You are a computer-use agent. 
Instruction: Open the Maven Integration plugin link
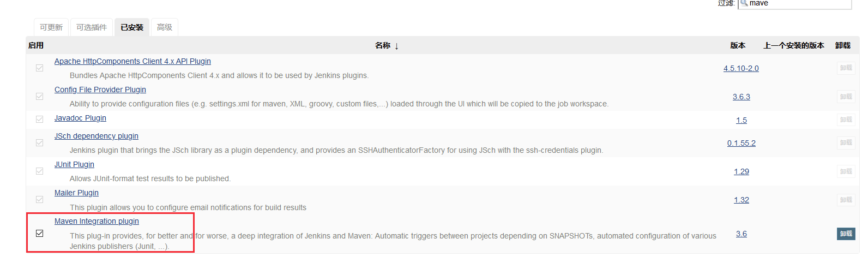pyautogui.click(x=97, y=221)
